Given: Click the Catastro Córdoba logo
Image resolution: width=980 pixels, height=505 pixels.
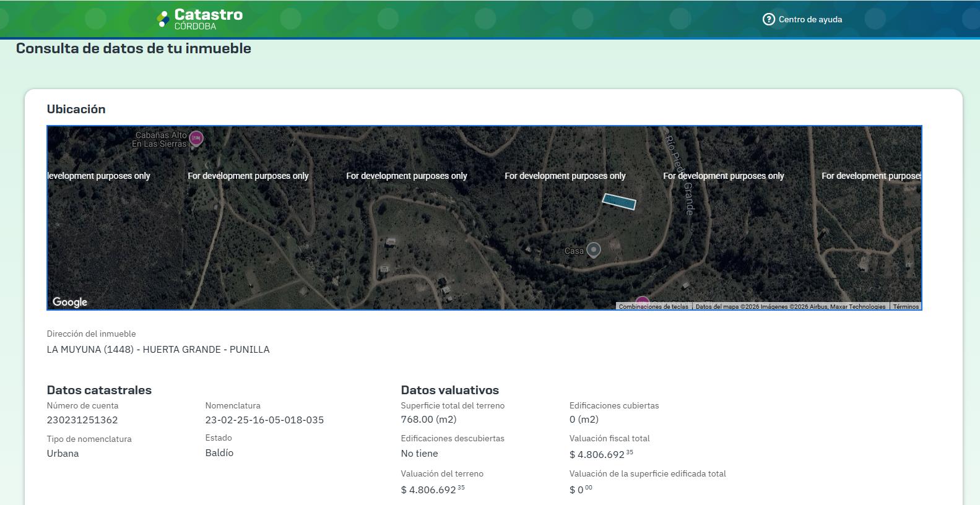Looking at the screenshot, I should [x=200, y=19].
